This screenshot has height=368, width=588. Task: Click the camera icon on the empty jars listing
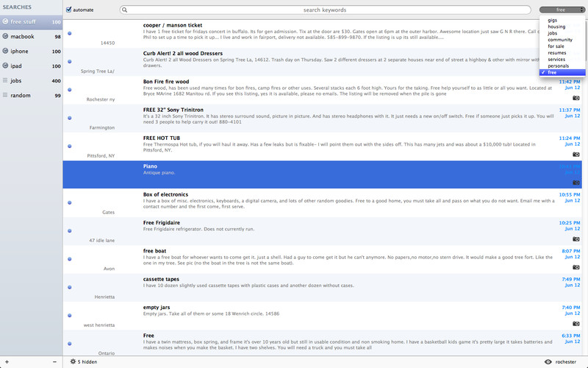[x=576, y=324]
